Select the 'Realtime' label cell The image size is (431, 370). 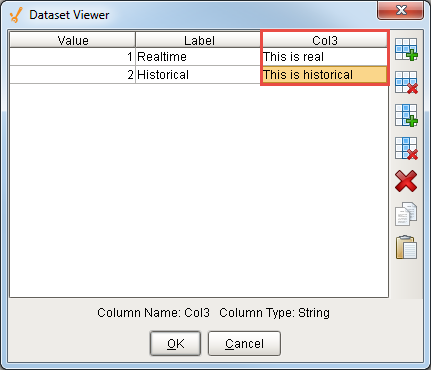(x=198, y=57)
